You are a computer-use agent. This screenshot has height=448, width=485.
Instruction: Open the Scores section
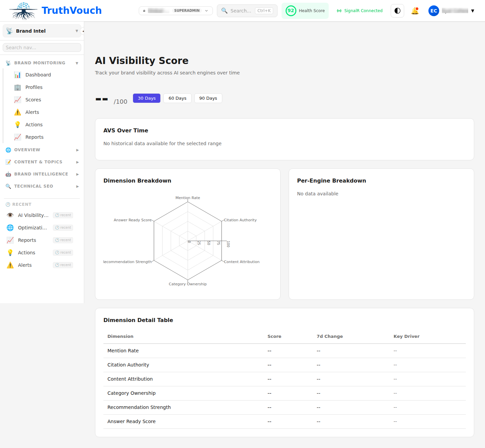point(33,99)
